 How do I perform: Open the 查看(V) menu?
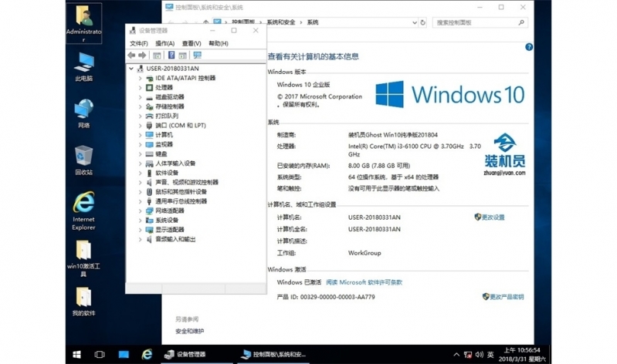click(x=192, y=43)
